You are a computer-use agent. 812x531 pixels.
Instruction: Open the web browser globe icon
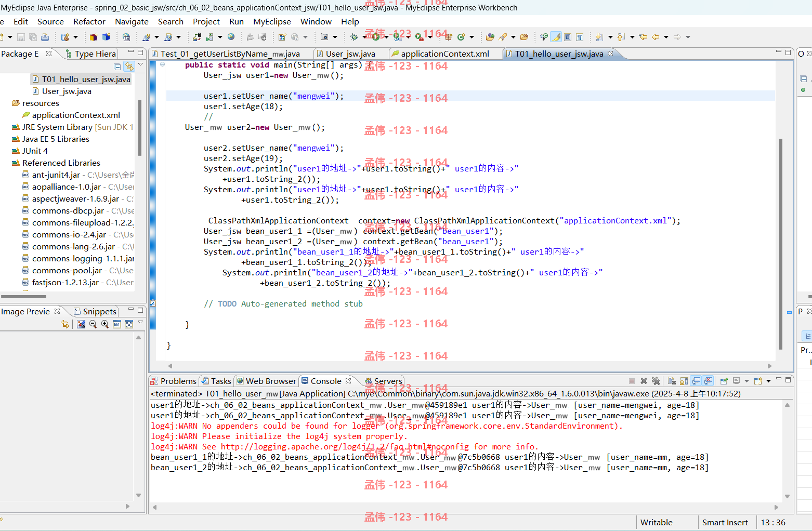231,37
